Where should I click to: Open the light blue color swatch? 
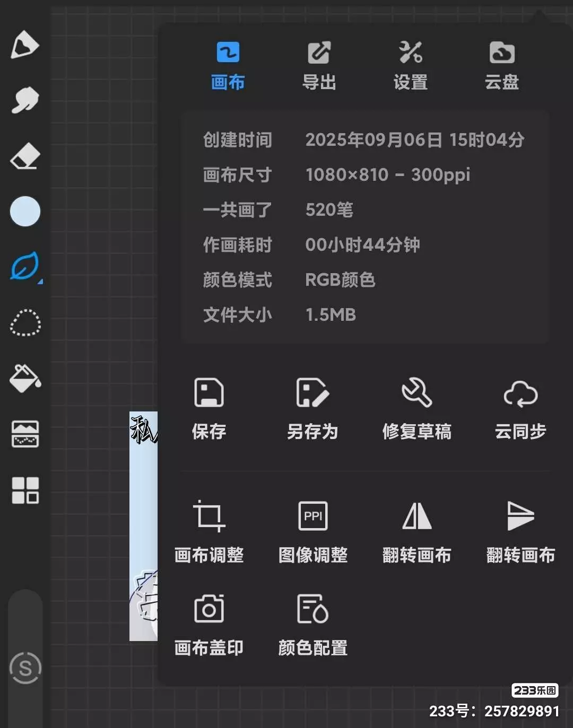[x=25, y=212]
